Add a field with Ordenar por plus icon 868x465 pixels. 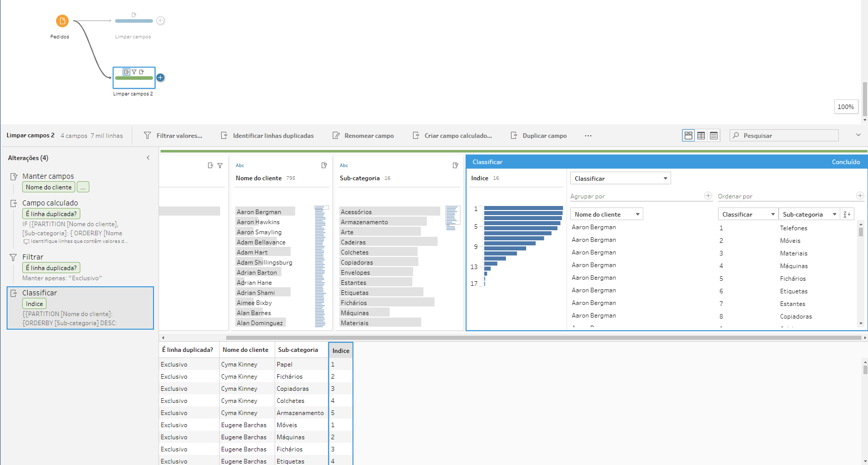point(860,196)
